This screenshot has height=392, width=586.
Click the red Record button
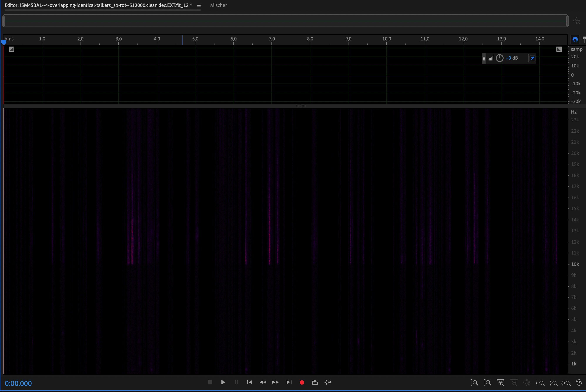point(302,382)
